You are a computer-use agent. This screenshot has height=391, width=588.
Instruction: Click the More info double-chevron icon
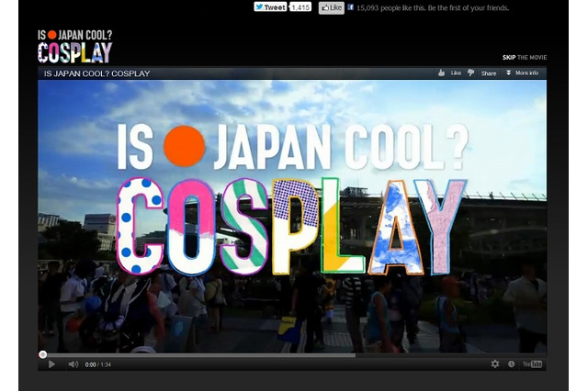click(508, 73)
